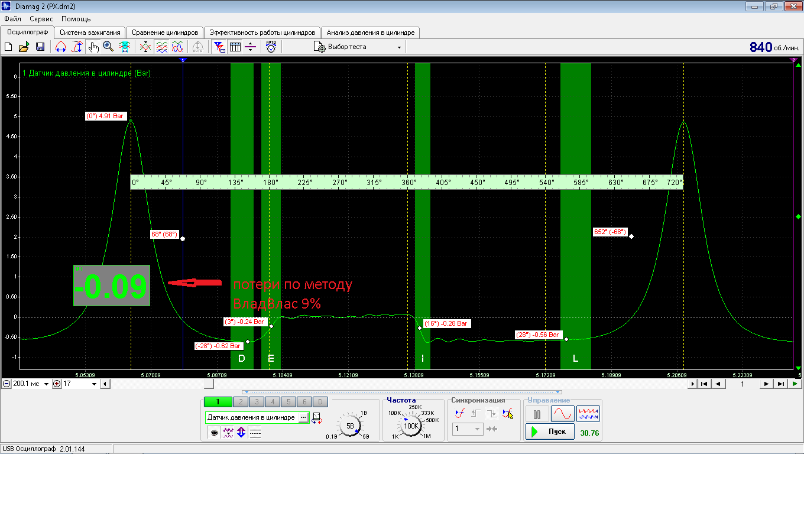The height and width of the screenshot is (532, 804).
Task: Select channel 3 button
Action: [257, 402]
